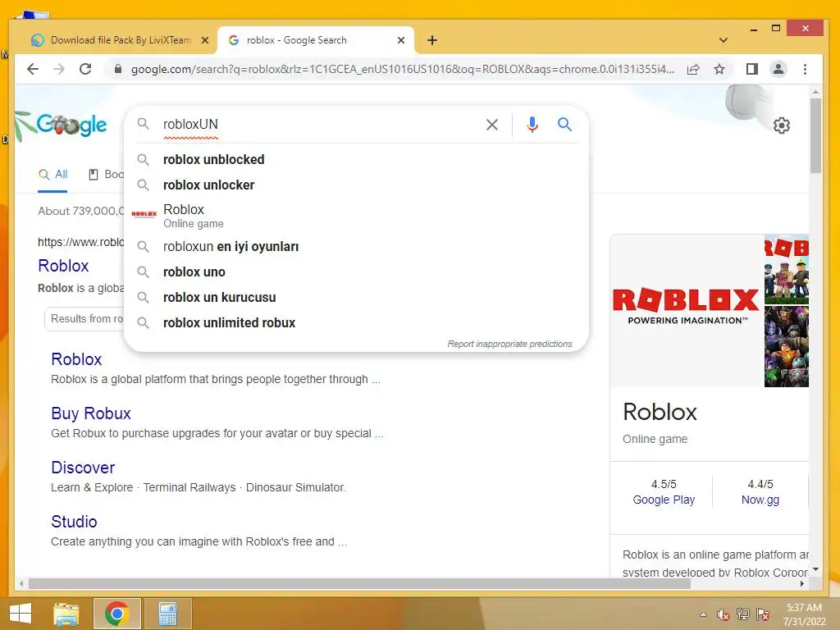
Task: Click the Roblox characters thumbnail image
Action: [x=787, y=269]
